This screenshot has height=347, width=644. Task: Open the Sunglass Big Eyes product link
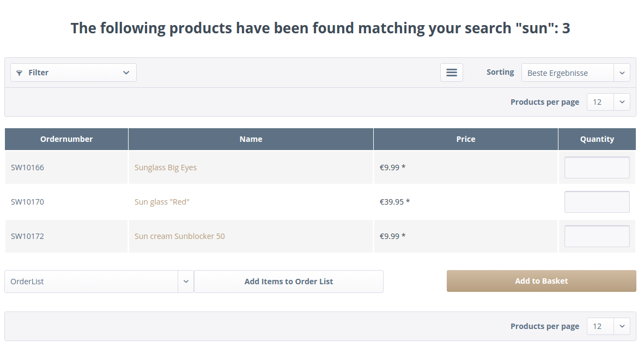pos(166,167)
